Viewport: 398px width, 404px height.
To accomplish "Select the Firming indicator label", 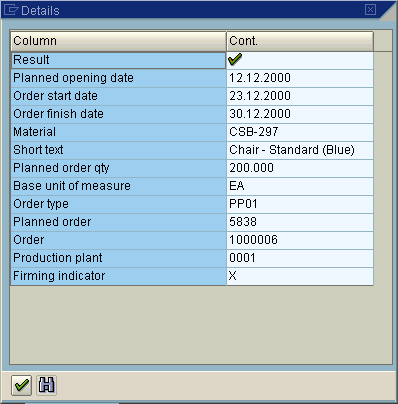I will pos(118,276).
